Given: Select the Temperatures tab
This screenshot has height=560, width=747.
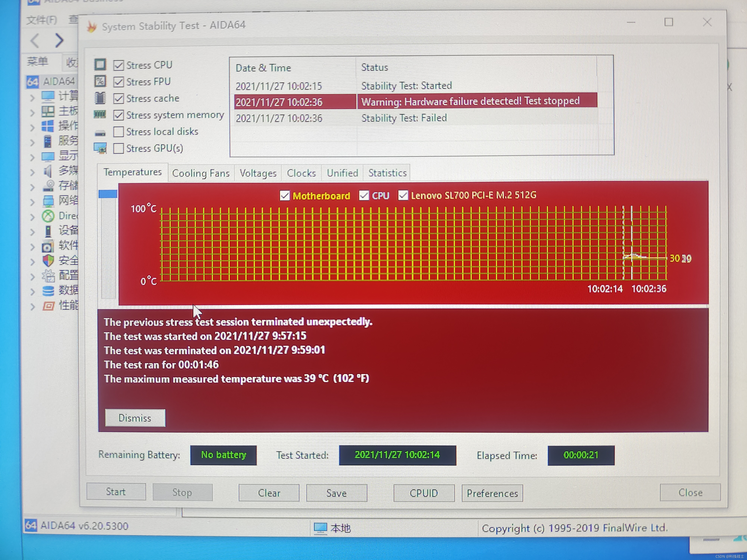Looking at the screenshot, I should [132, 172].
